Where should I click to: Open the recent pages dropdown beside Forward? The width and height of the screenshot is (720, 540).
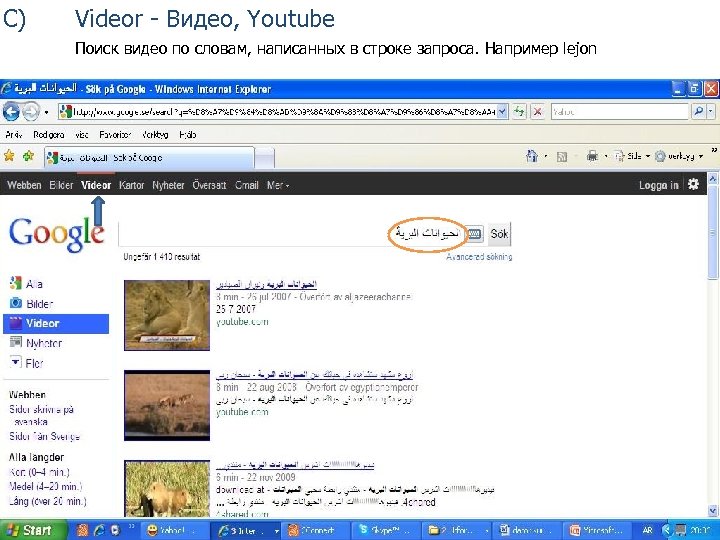(46, 112)
